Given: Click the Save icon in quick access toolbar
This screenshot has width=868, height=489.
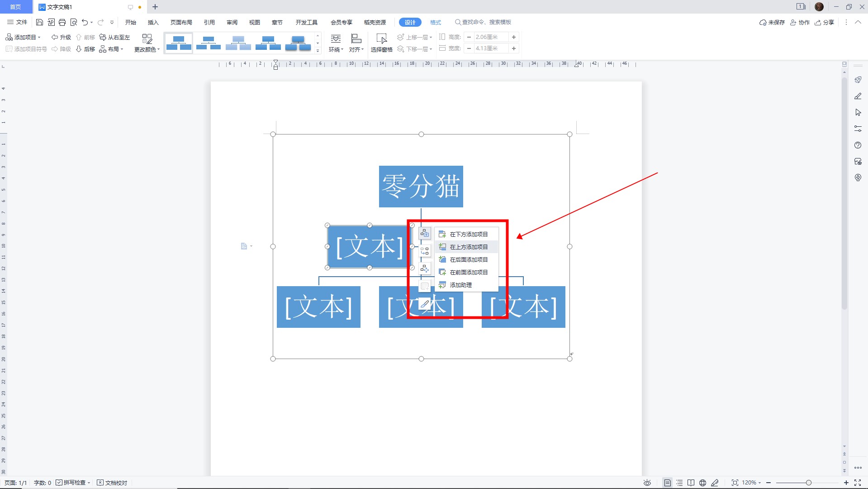Looking at the screenshot, I should (39, 22).
